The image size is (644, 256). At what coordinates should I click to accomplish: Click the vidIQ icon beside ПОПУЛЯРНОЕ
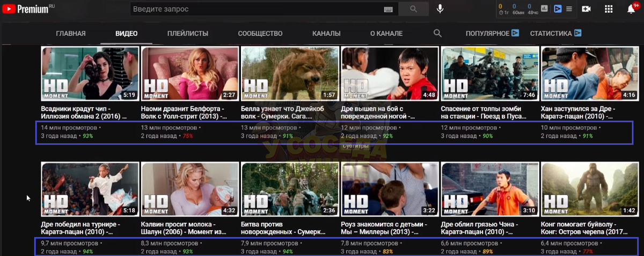515,33
